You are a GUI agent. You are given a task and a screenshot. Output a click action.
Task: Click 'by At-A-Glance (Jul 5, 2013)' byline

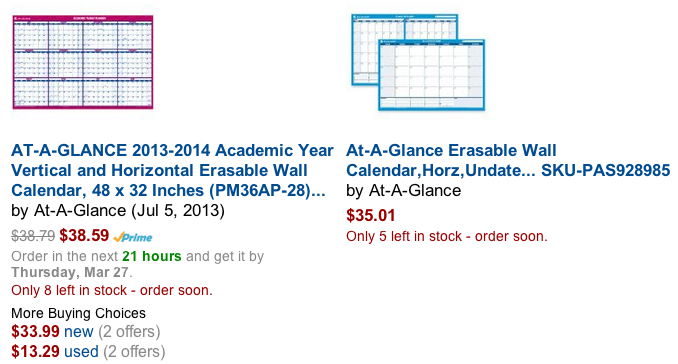[x=118, y=211]
